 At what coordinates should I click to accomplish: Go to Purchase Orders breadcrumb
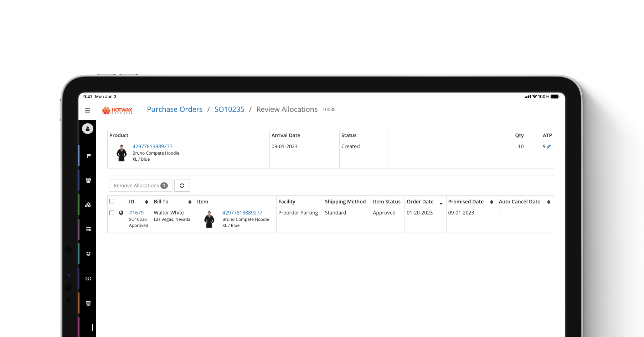175,109
